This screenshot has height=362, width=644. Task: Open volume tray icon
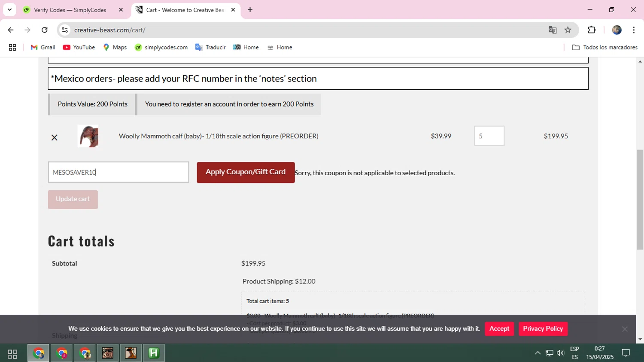[560, 353]
